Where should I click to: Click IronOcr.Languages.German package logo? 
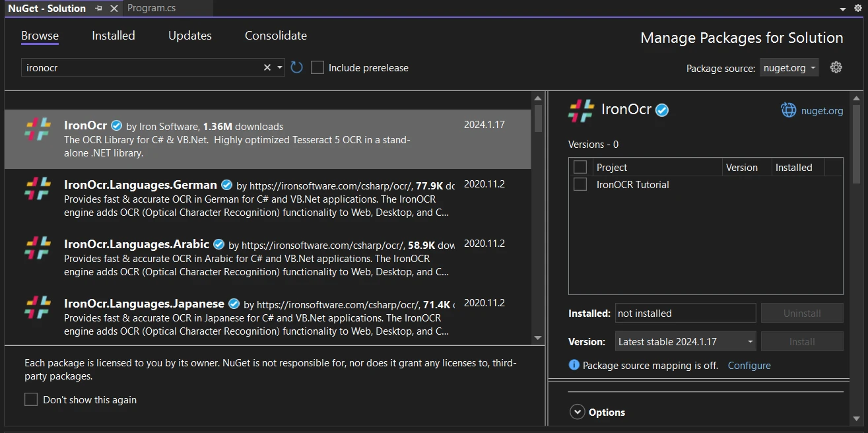coord(38,189)
